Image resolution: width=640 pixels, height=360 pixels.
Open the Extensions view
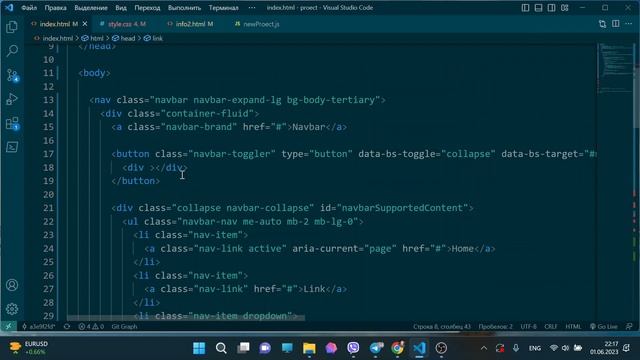(12, 123)
